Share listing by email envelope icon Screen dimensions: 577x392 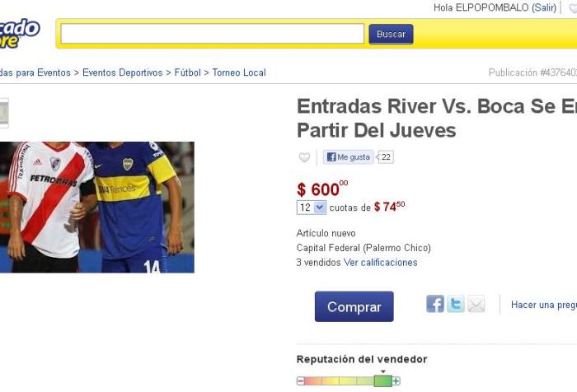(476, 304)
